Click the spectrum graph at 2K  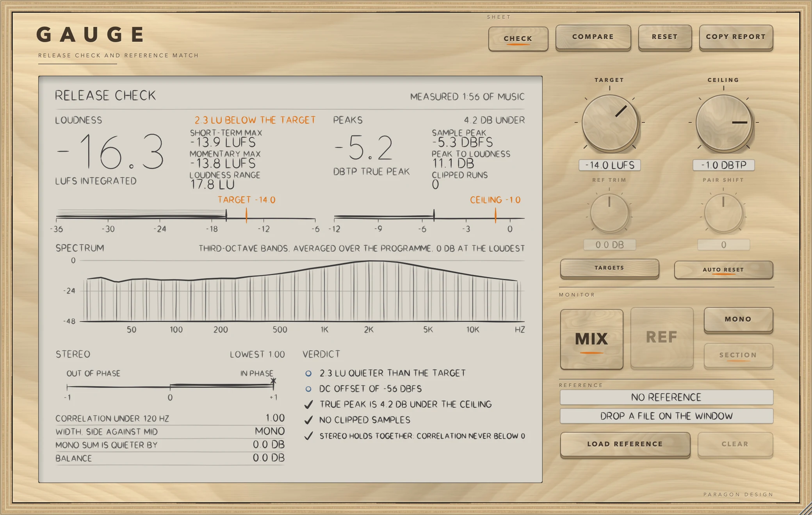(x=369, y=291)
